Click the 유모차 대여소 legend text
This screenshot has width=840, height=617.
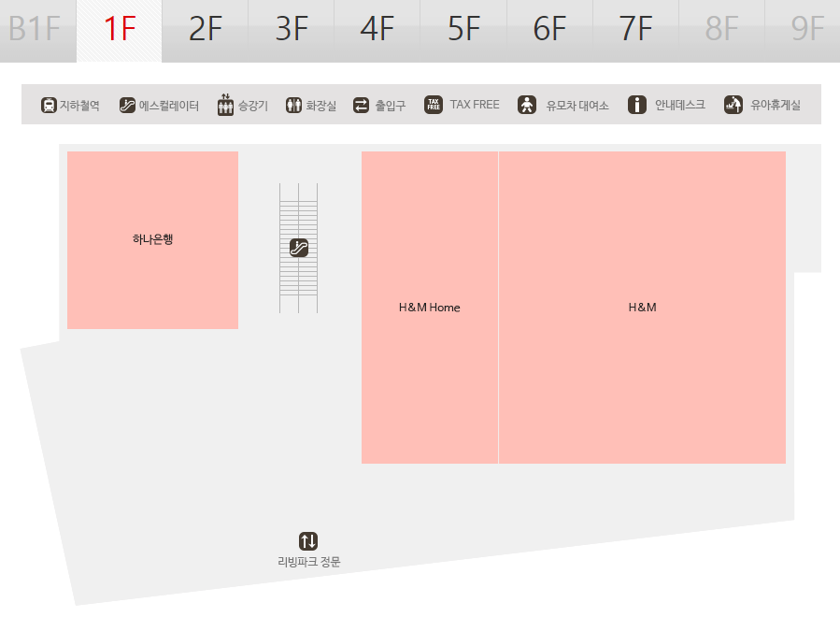[577, 106]
